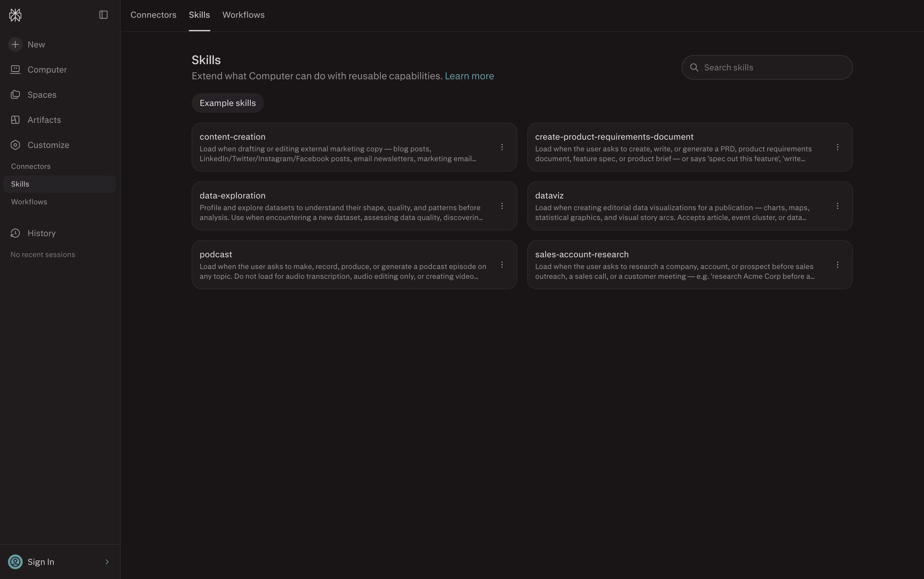Switch to the Workflows tab
924x579 pixels.
pos(243,15)
